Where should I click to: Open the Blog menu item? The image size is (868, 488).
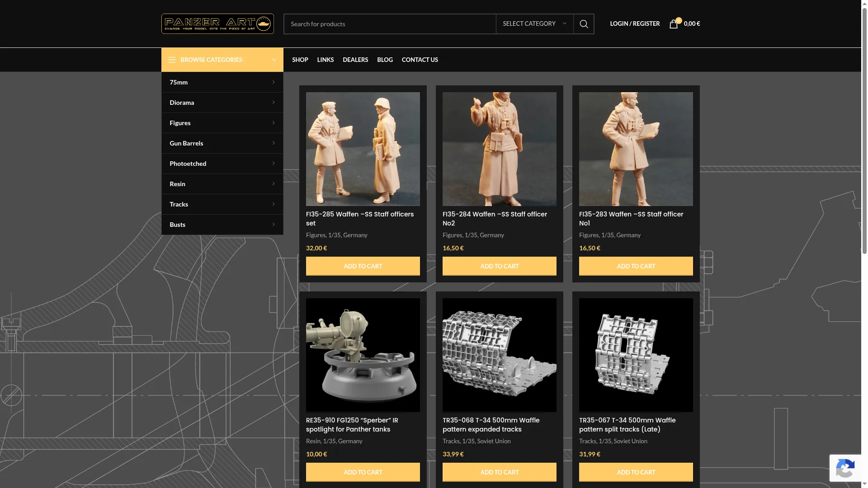(x=385, y=60)
